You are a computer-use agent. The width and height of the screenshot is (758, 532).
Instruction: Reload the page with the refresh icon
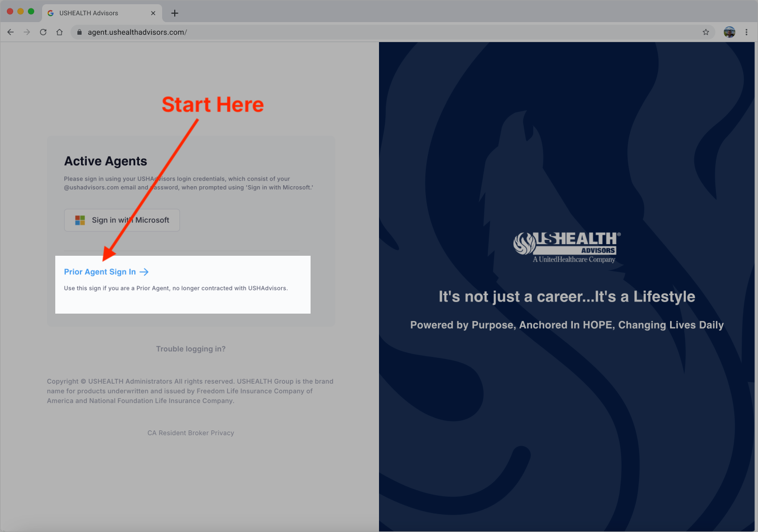click(x=43, y=32)
